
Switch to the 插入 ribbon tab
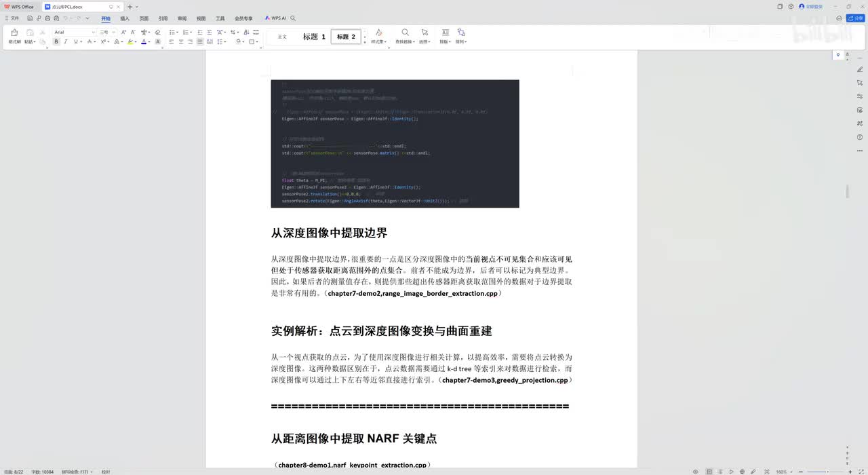click(x=125, y=18)
